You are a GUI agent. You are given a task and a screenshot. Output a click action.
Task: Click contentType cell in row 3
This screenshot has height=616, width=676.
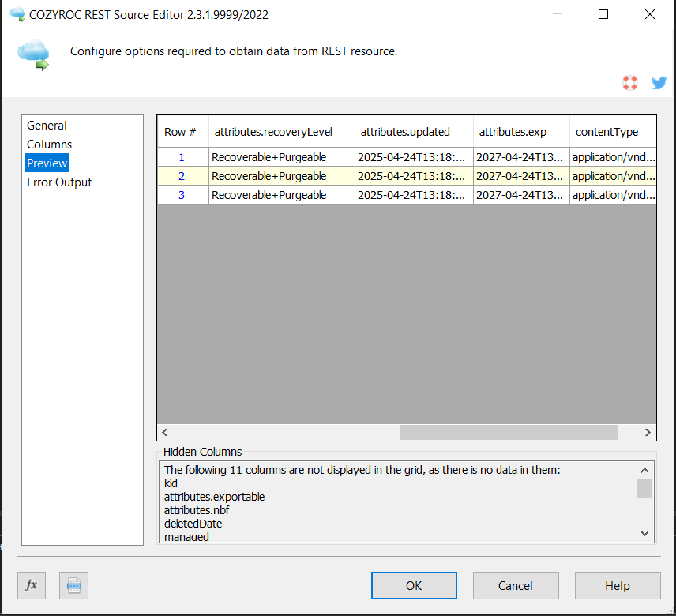[x=613, y=195]
